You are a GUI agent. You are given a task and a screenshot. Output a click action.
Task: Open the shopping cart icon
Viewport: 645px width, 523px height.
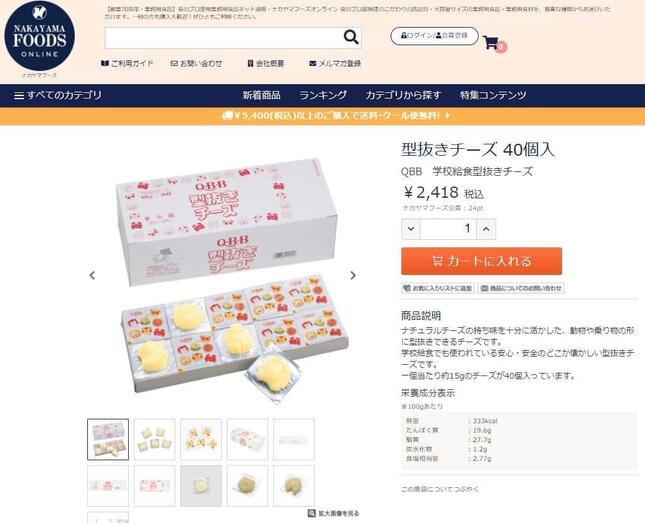pos(491,42)
